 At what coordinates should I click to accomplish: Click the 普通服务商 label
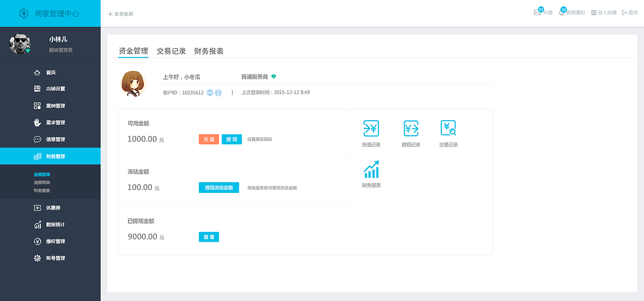point(255,77)
